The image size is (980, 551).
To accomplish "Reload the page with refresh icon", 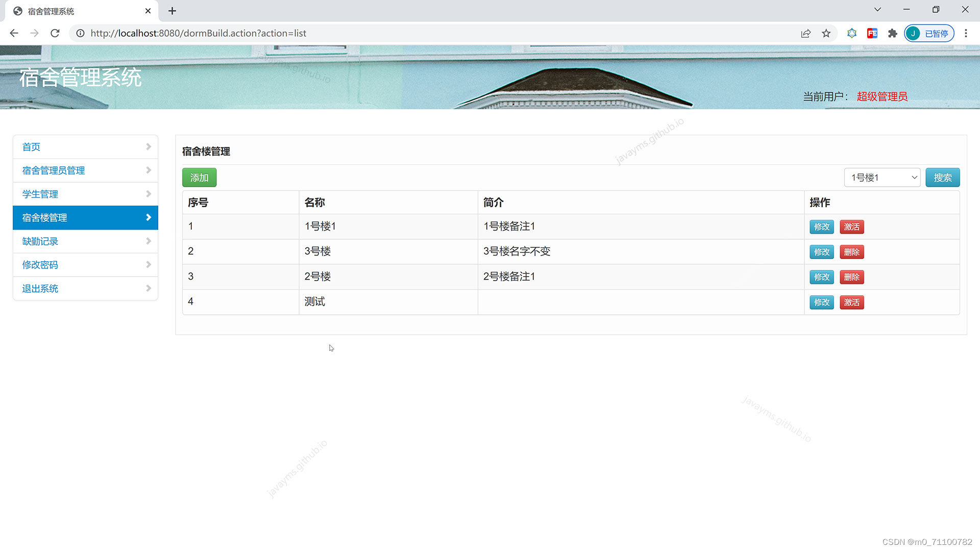I will [x=55, y=33].
